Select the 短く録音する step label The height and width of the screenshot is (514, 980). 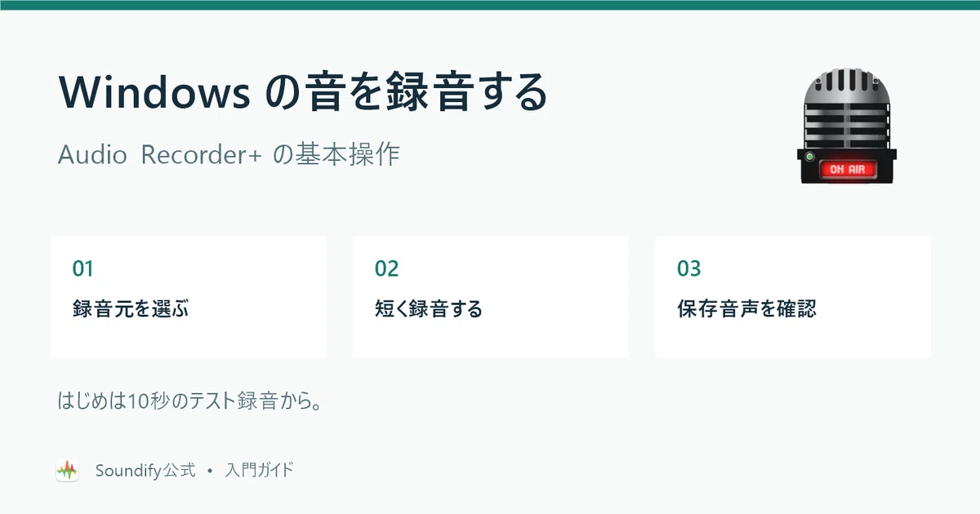pyautogui.click(x=429, y=309)
